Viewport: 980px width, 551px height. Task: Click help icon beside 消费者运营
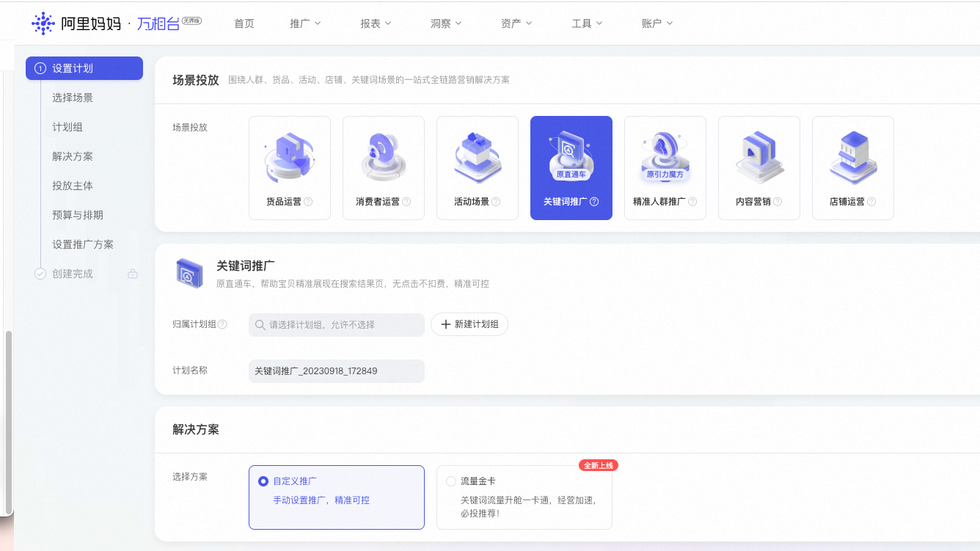[x=406, y=202]
